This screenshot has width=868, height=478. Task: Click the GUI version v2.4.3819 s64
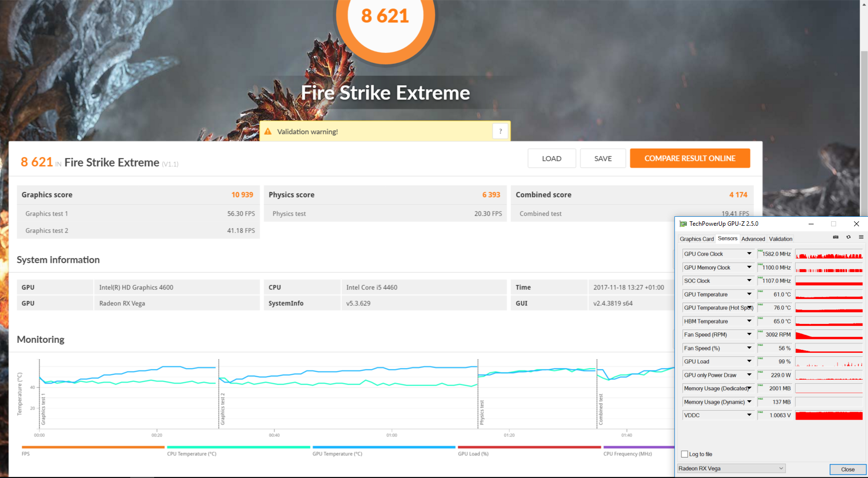tap(613, 303)
